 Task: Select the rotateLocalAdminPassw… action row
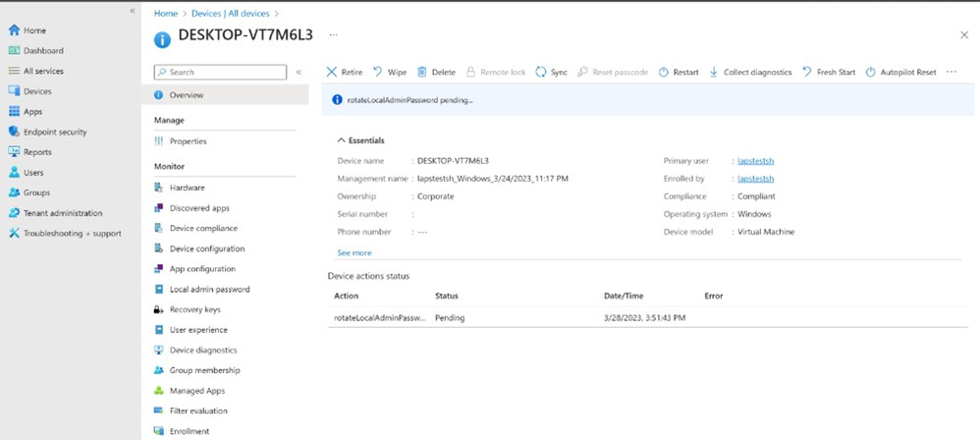647,318
